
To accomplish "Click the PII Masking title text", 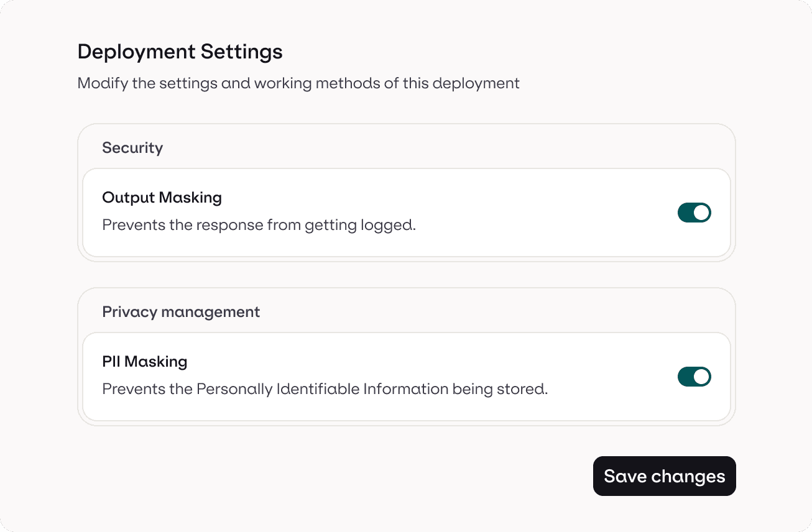I will tap(144, 362).
